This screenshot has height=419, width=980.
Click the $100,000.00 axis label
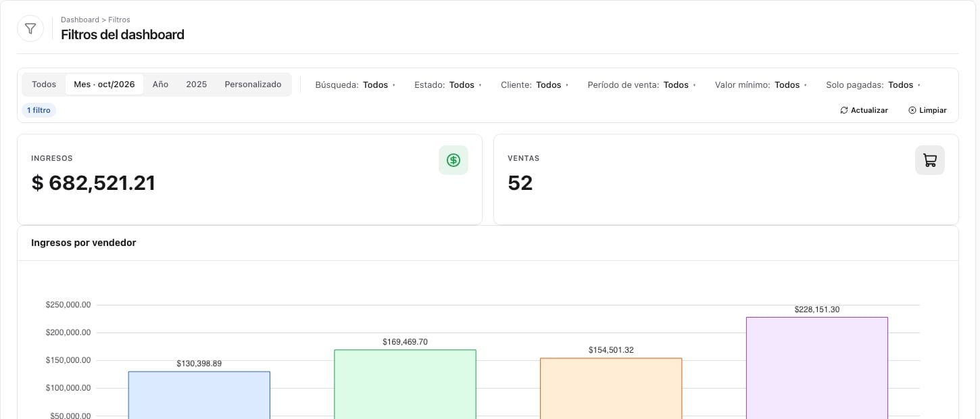(68, 388)
